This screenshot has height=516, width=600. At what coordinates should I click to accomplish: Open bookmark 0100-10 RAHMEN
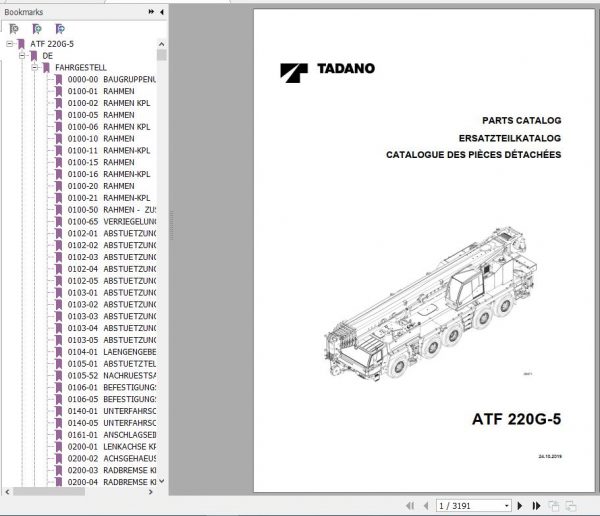pyautogui.click(x=101, y=139)
